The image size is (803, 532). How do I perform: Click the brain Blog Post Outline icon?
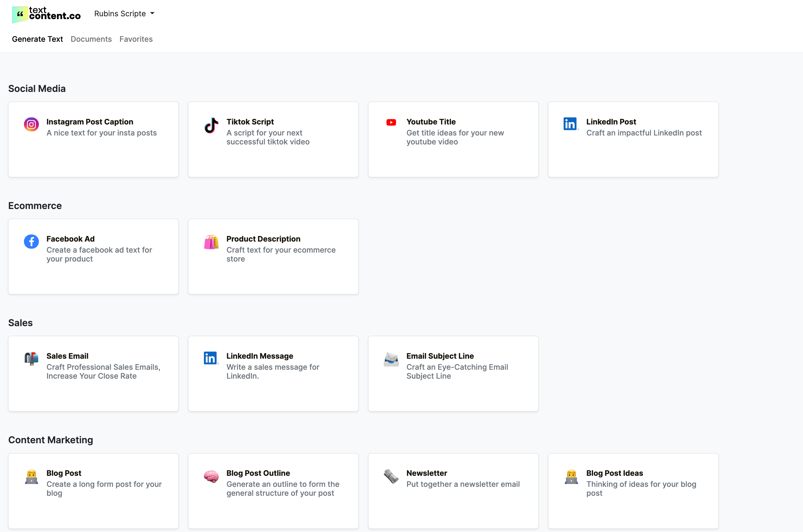(x=211, y=476)
